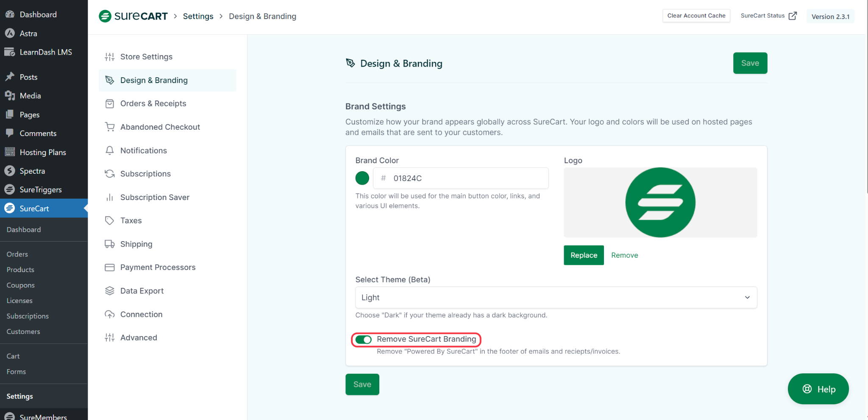868x420 pixels.
Task: Click the Astra theme icon
Action: pyautogui.click(x=10, y=33)
